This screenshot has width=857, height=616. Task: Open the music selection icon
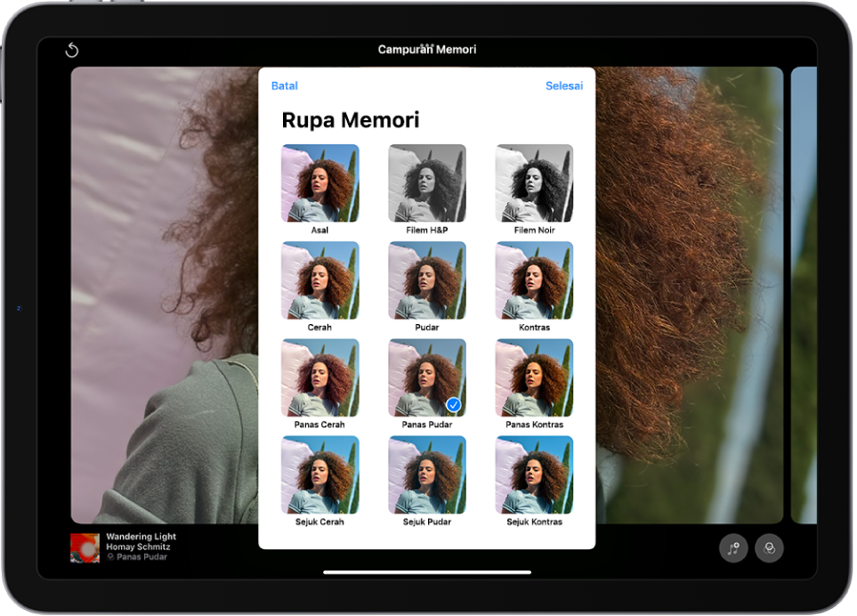click(x=733, y=548)
